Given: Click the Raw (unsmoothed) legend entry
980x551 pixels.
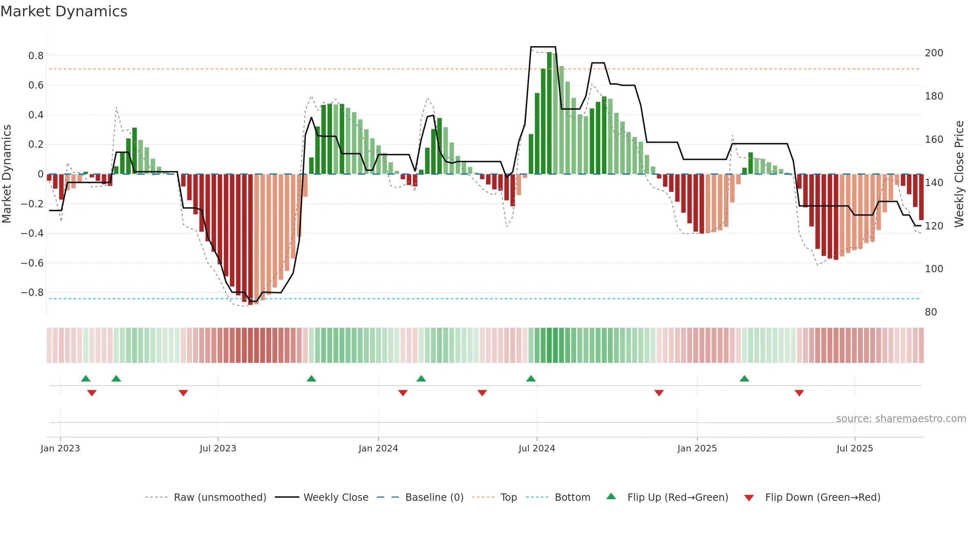Looking at the screenshot, I should (205, 497).
